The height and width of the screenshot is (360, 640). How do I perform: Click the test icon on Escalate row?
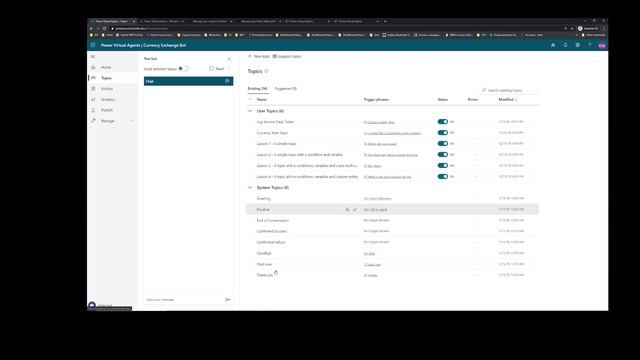(347, 209)
